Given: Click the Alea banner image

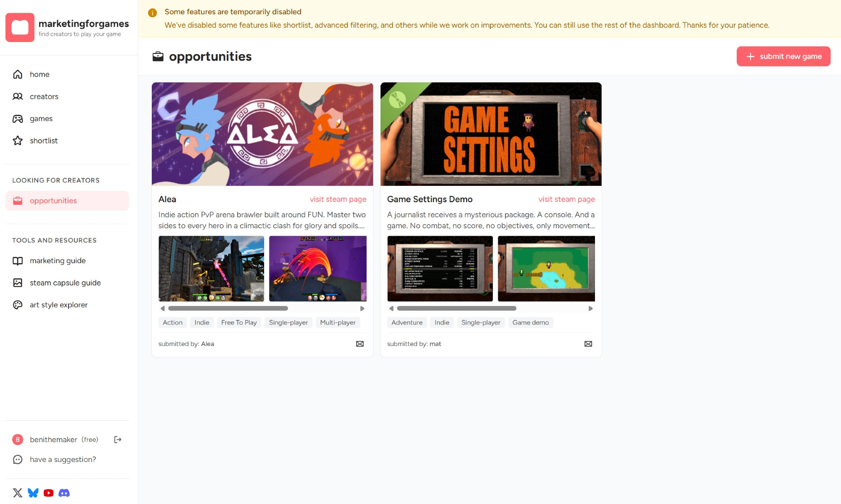Looking at the screenshot, I should (262, 134).
